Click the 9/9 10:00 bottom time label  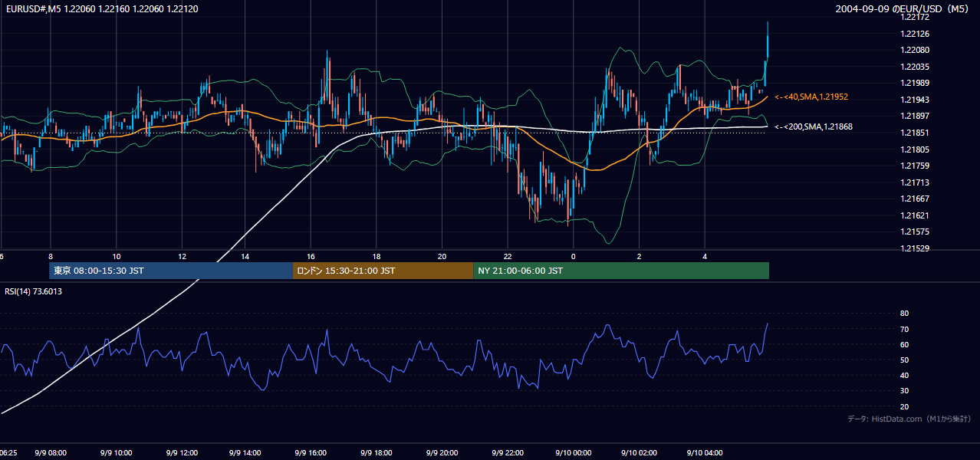point(116,453)
